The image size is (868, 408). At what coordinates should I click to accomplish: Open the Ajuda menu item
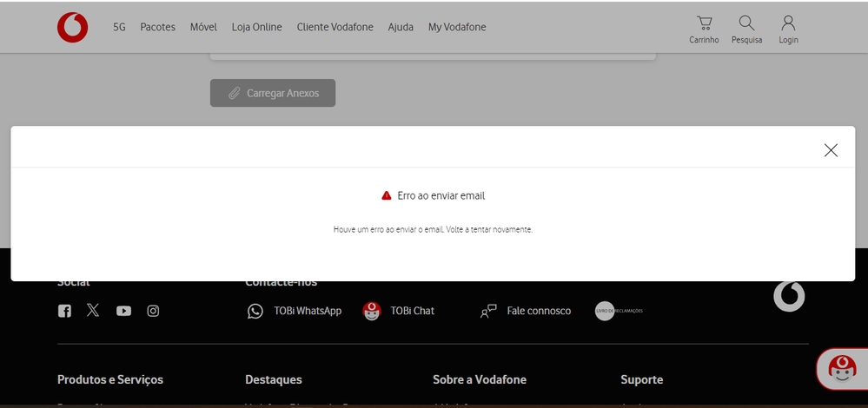(x=401, y=27)
